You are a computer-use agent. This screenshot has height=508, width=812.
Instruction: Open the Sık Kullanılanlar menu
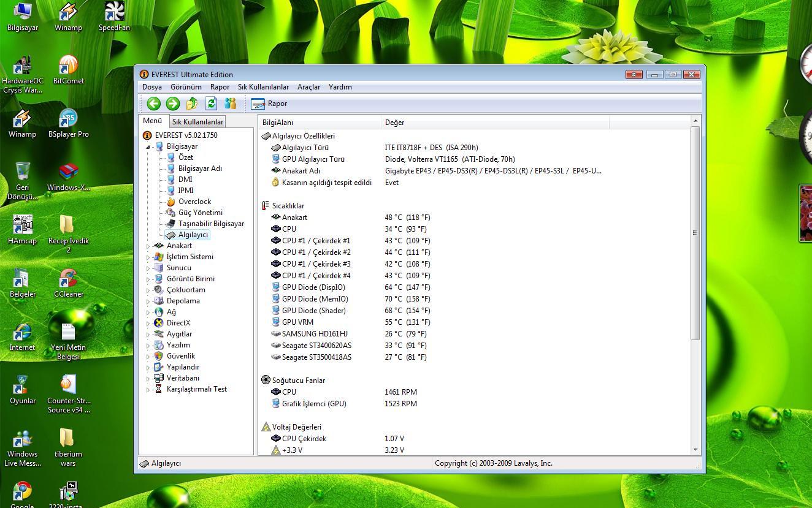263,87
